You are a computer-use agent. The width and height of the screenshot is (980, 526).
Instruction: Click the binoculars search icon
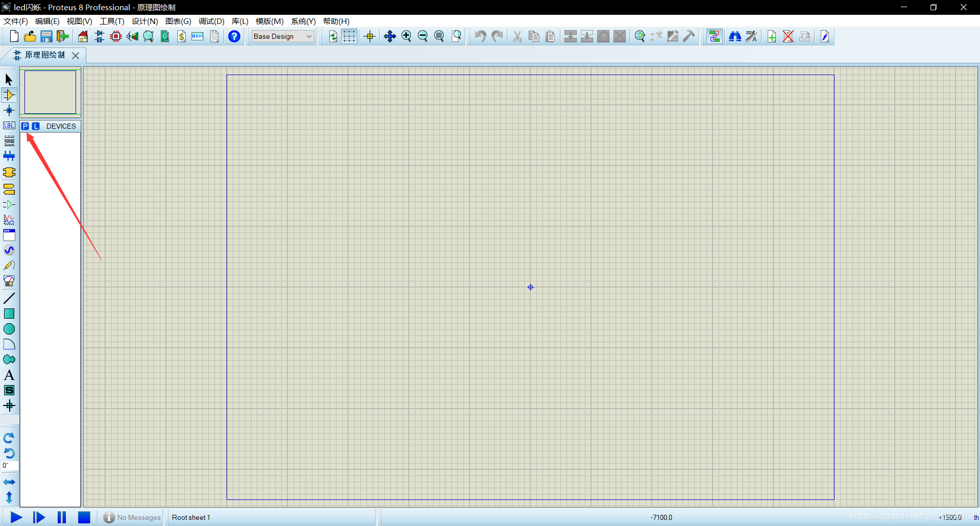[x=735, y=36]
